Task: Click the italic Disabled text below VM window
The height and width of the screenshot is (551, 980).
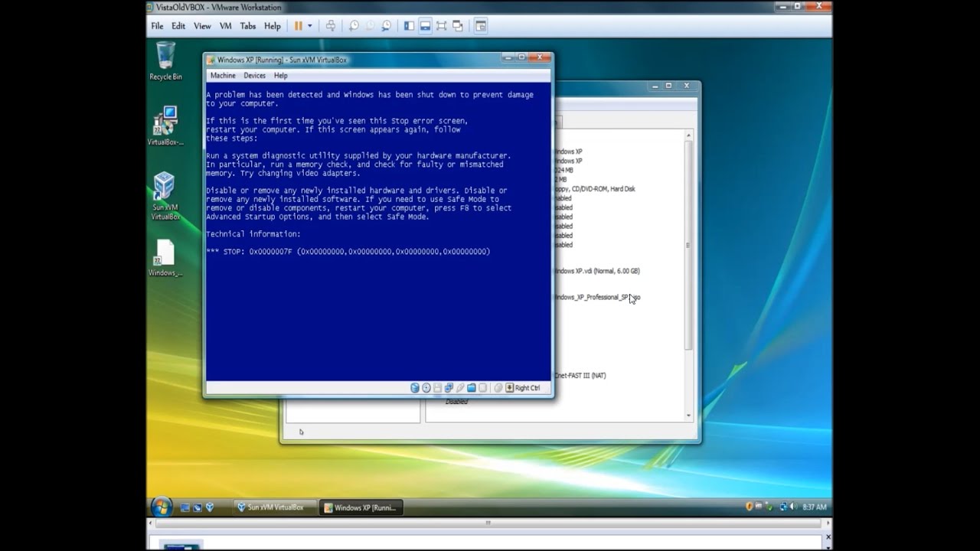Action: point(456,402)
